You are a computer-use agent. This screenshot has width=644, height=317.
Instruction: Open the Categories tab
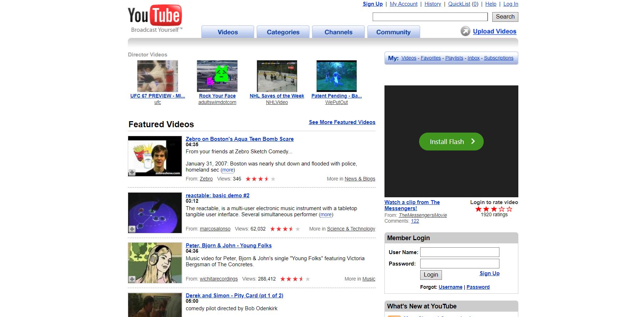pos(283,32)
